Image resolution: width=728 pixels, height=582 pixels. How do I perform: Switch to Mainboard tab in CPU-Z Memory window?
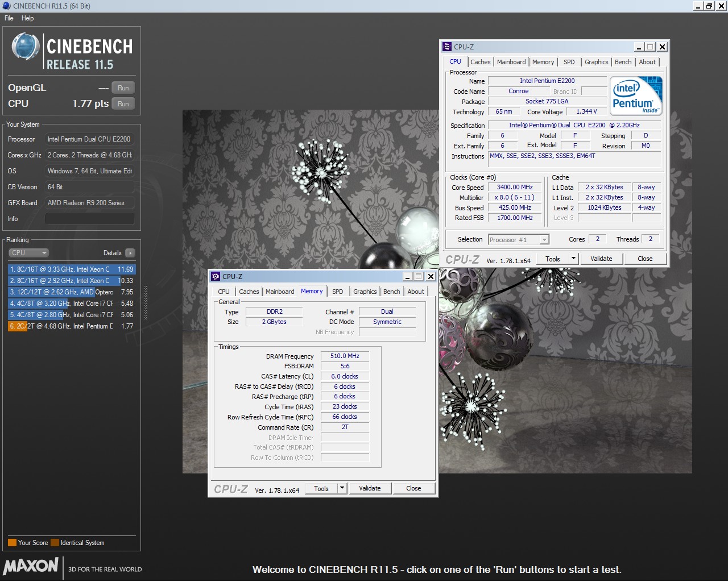click(280, 292)
